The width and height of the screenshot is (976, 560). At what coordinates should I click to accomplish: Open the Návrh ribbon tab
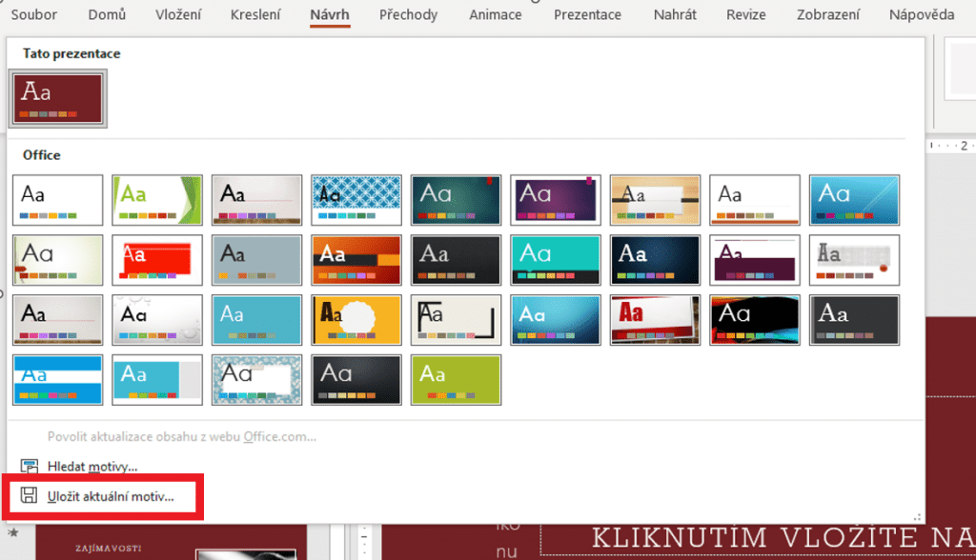tap(330, 15)
